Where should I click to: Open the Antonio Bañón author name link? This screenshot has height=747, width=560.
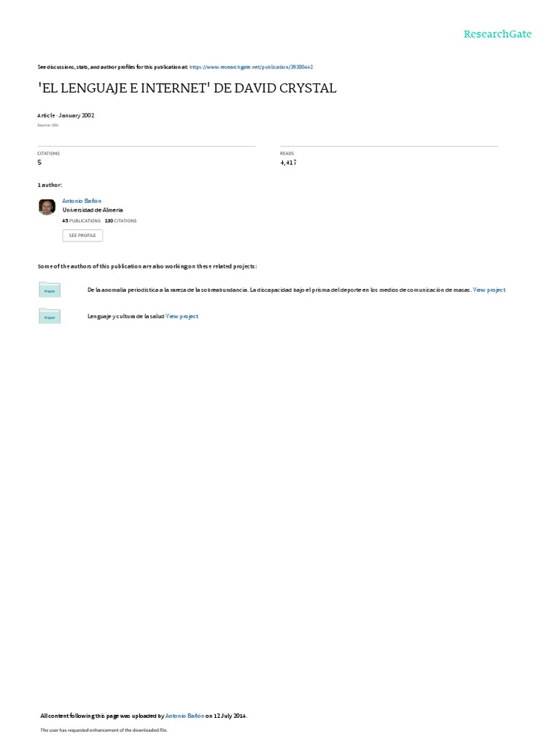82,201
